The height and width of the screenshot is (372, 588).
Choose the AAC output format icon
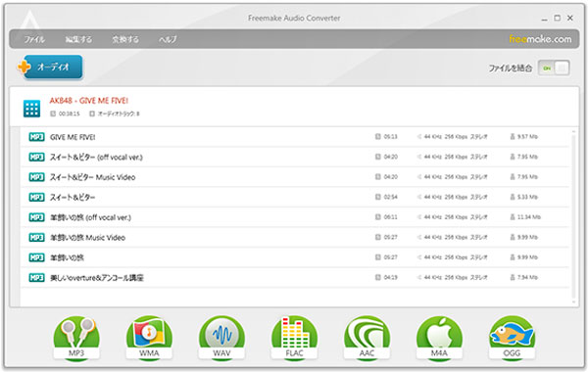point(367,339)
